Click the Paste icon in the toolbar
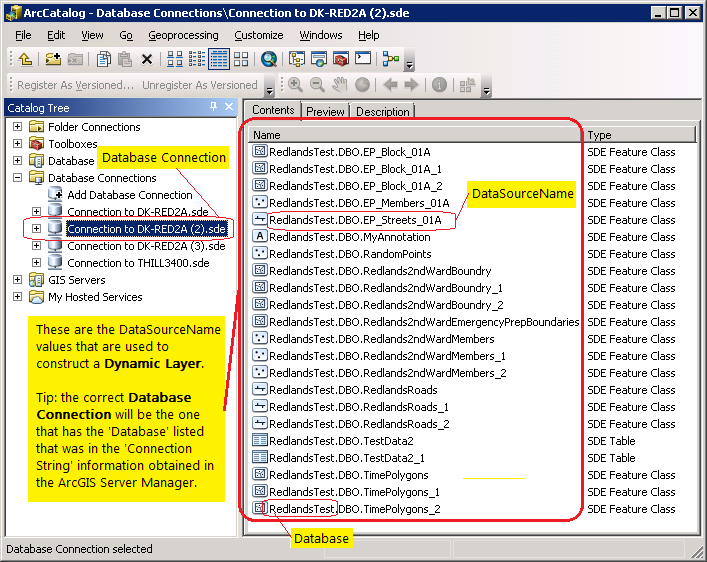This screenshot has width=707, height=562. 125,59
